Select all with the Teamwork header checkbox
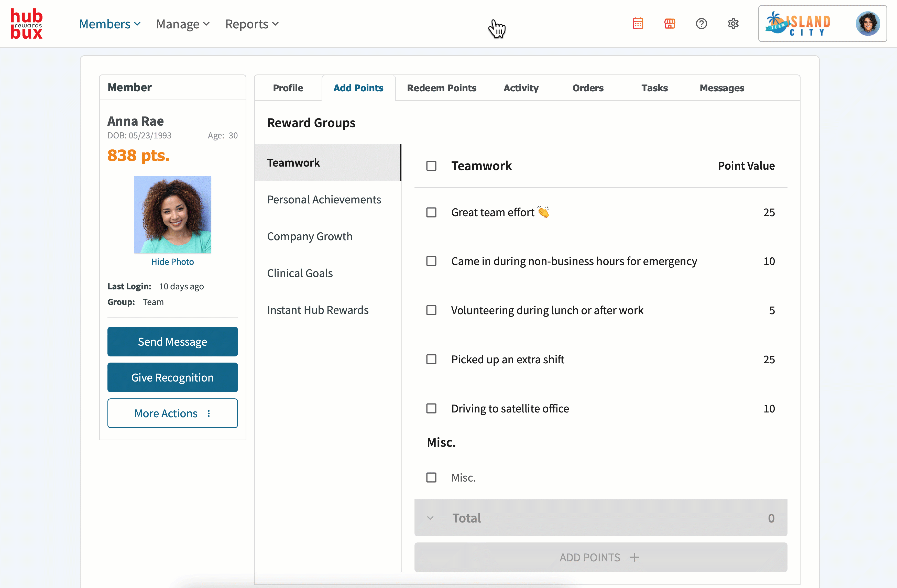 click(431, 166)
